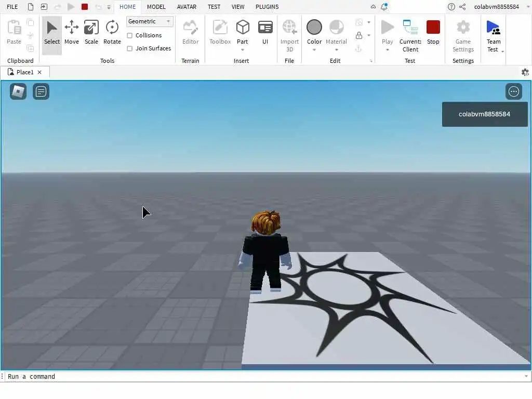Click the Color swatch circle
This screenshot has height=399, width=532.
pos(314,27)
